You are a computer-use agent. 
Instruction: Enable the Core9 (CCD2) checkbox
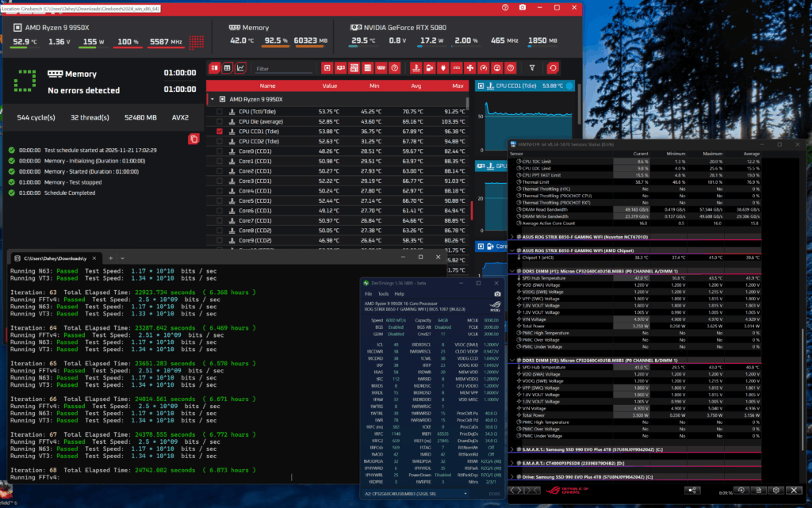[x=220, y=241]
